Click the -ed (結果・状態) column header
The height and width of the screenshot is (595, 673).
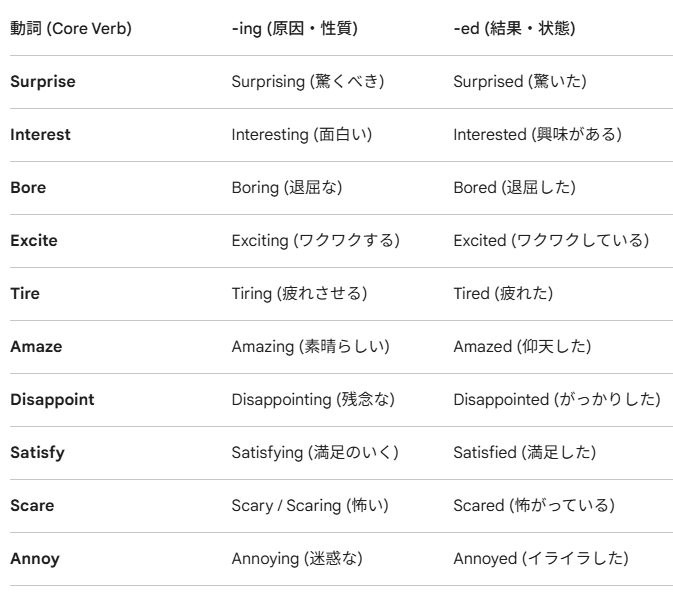click(x=514, y=28)
